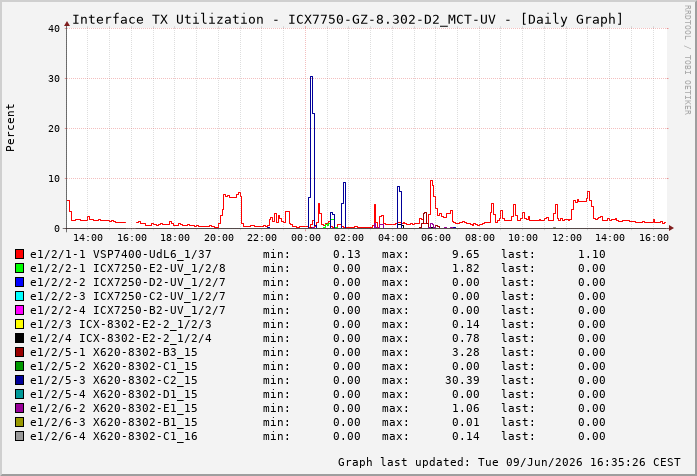Click legend text e1/2/6-2 X620-8302-E1_15
This screenshot has height=476, width=697.
click(114, 408)
